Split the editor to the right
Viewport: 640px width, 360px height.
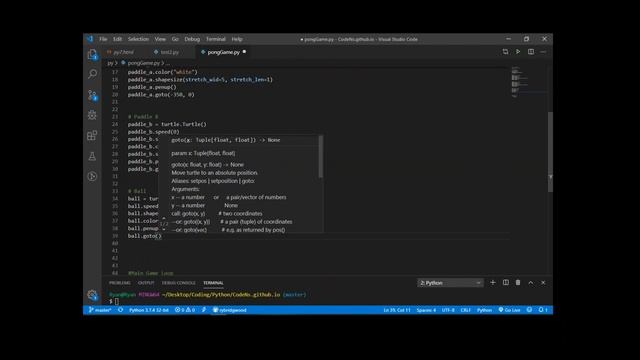pyautogui.click(x=531, y=52)
